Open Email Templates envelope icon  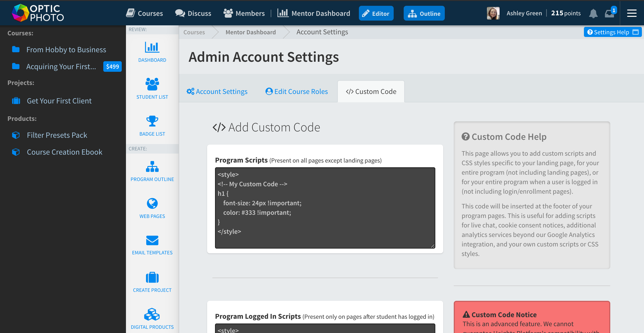pyautogui.click(x=152, y=240)
